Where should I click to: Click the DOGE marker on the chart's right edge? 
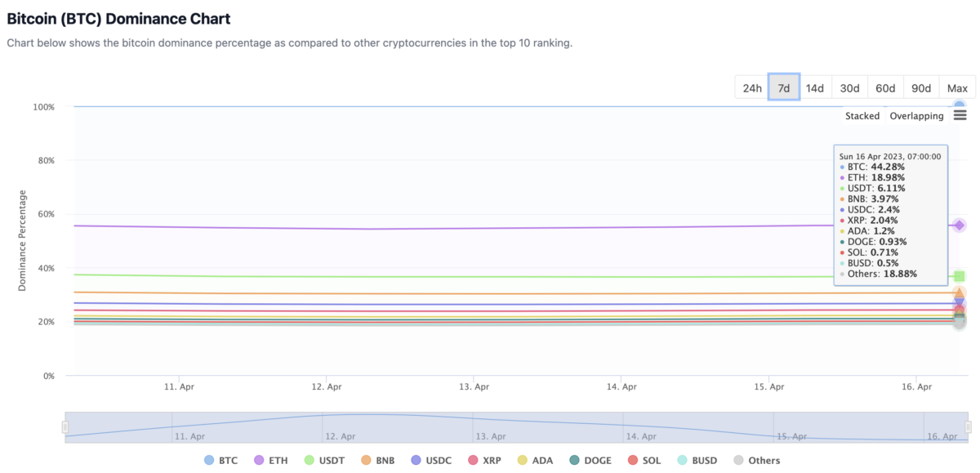coord(960,316)
